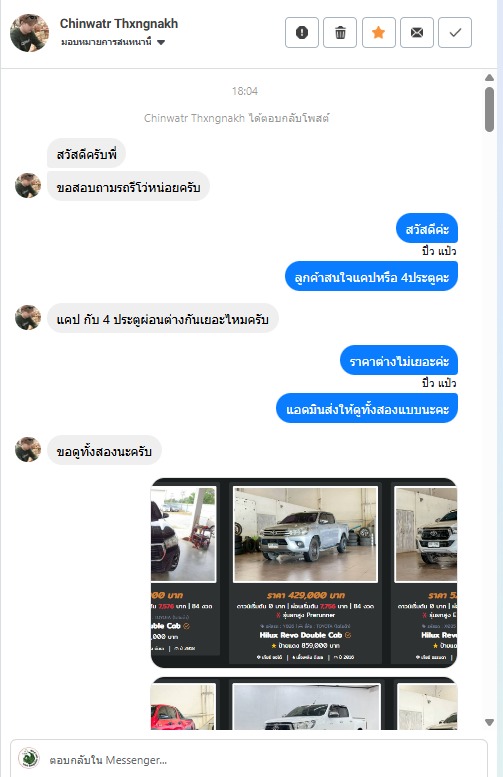Mark conversation as unread with envelope icon
The width and height of the screenshot is (503, 777).
(417, 33)
